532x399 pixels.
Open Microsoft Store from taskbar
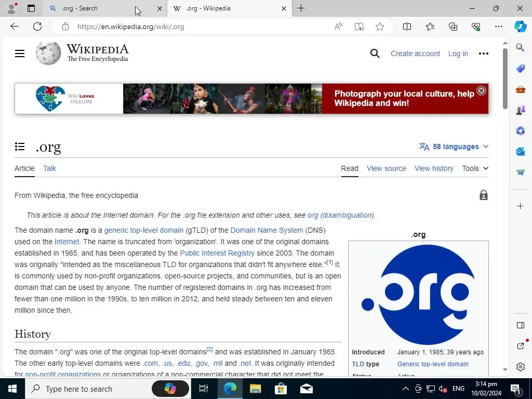coord(281,389)
